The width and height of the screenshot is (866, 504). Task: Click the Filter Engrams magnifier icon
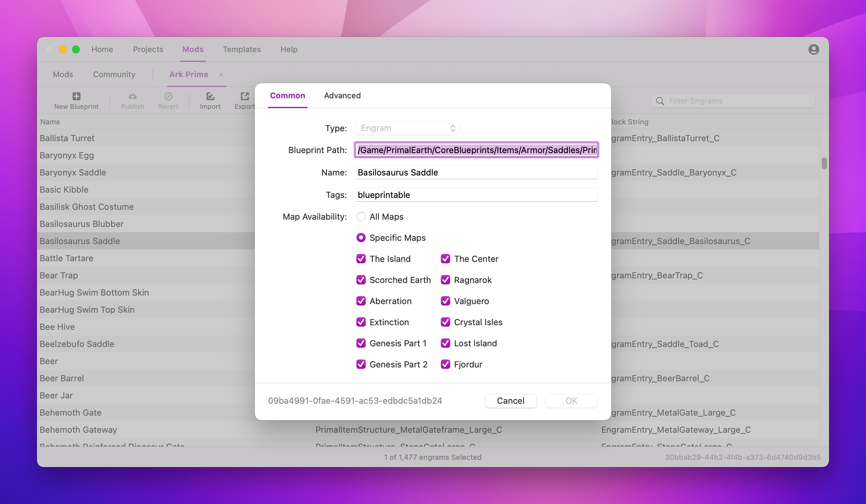click(660, 101)
